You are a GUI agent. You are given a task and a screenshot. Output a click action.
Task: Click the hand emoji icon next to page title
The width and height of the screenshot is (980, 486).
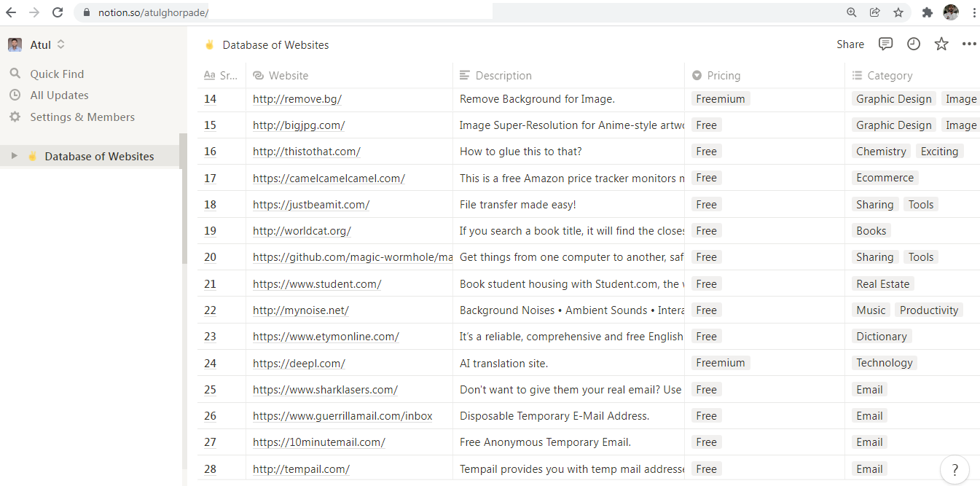click(210, 44)
